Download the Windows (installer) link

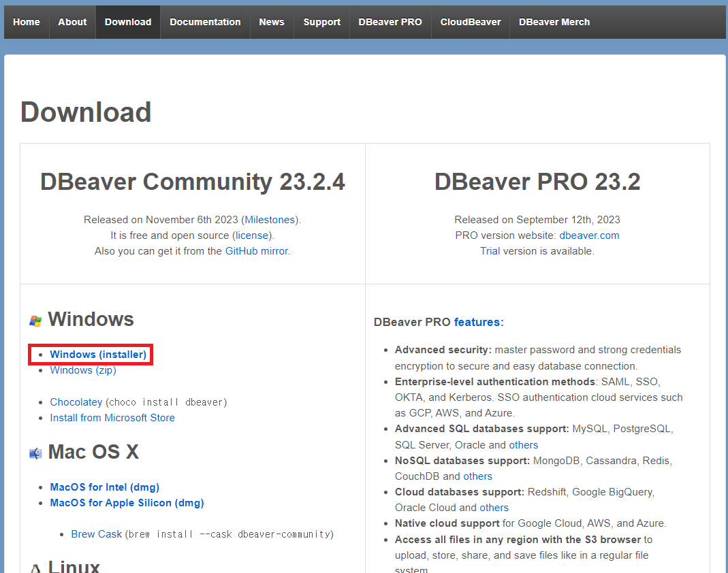(x=98, y=355)
